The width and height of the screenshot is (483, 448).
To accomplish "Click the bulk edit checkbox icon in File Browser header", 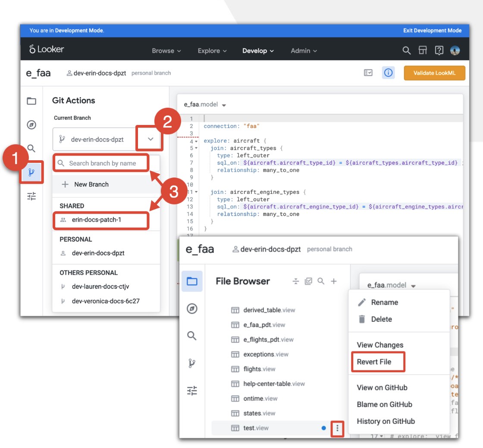I will 308,281.
